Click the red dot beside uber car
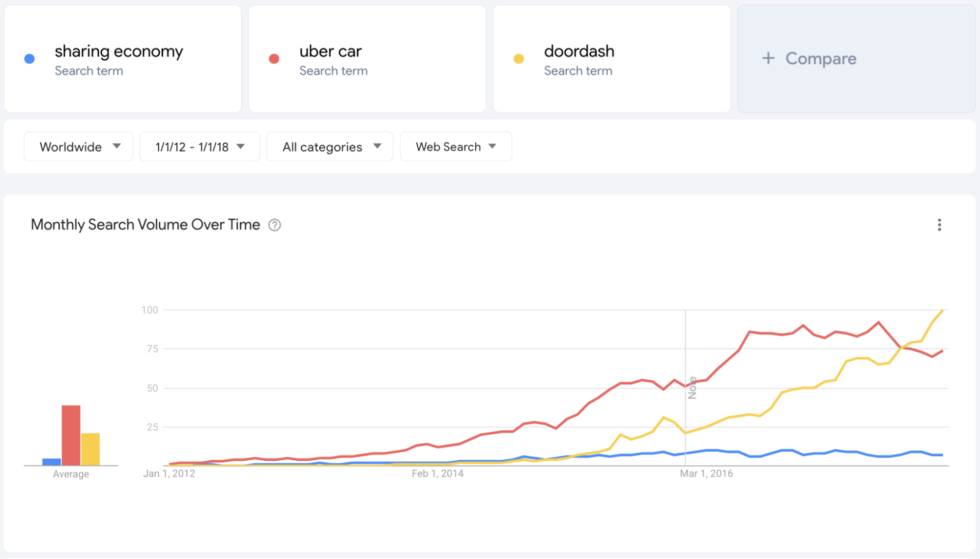This screenshot has height=559, width=980. (274, 59)
